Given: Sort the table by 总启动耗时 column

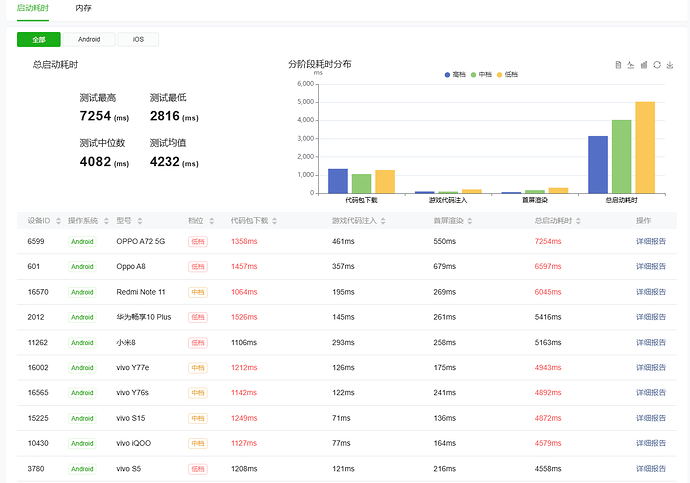Looking at the screenshot, I should (578, 221).
